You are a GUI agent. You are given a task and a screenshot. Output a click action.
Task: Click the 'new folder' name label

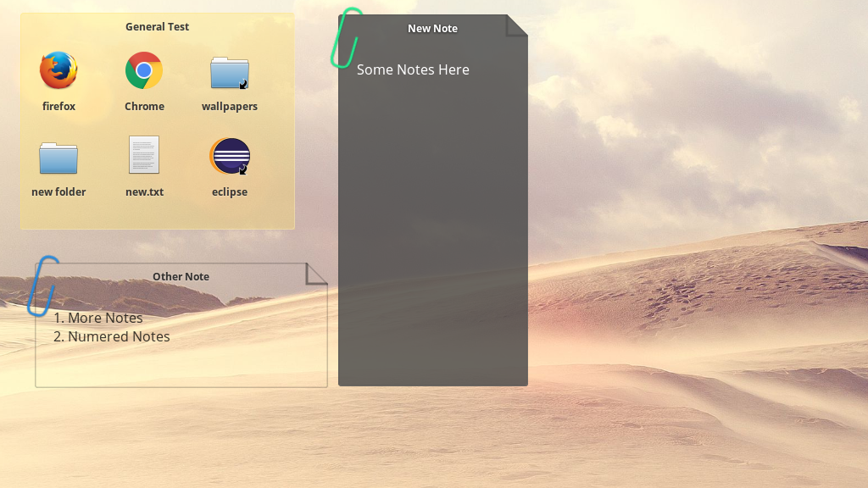(x=58, y=192)
